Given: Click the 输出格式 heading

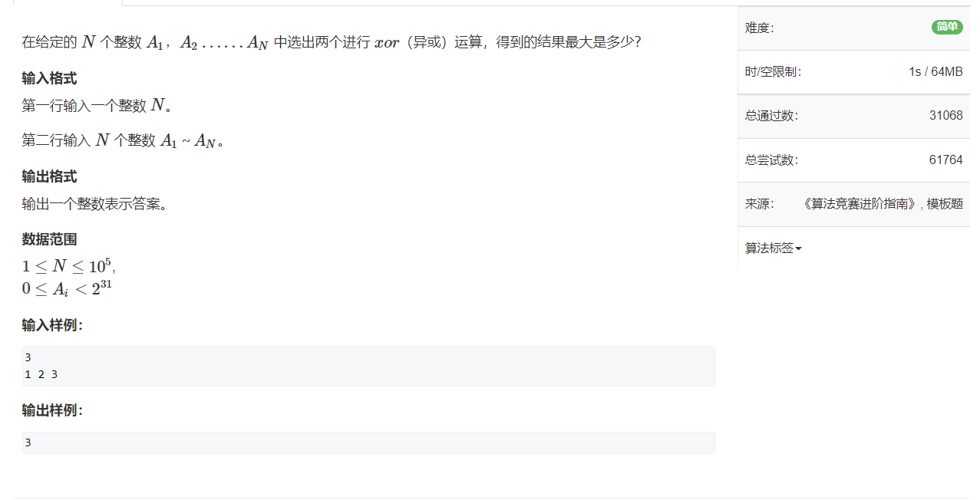Looking at the screenshot, I should (x=49, y=176).
